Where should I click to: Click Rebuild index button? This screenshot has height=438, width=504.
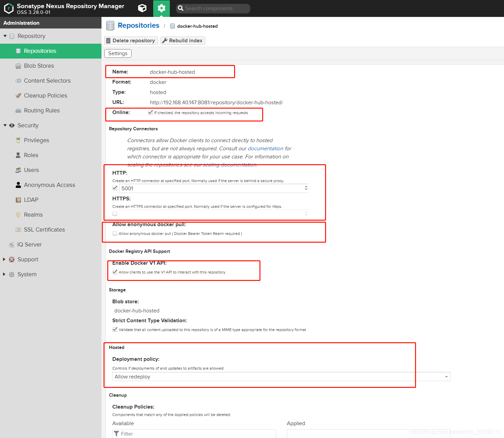183,41
